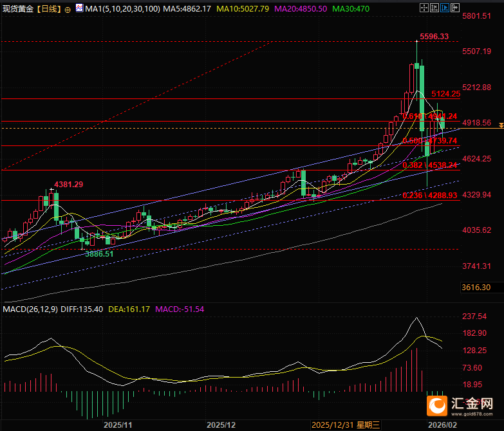Click the MA20:4850.50 magenta legend label
The width and height of the screenshot is (504, 431).
(x=301, y=8)
